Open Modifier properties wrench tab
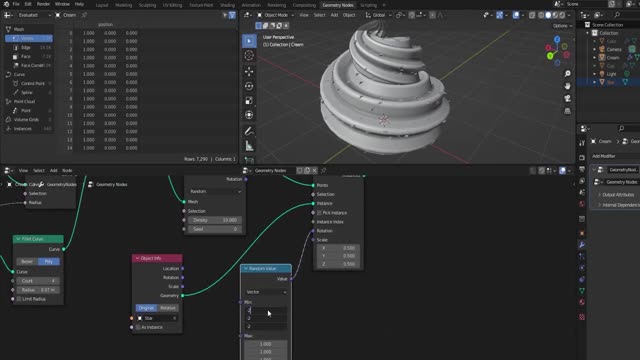The width and height of the screenshot is (640, 360). coord(582,244)
